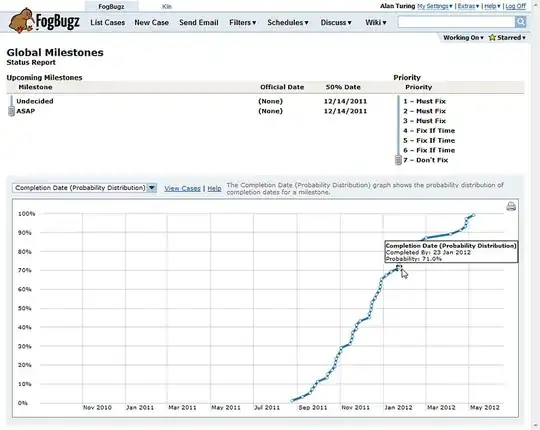Click the List Cases link
Screen dimensions: 540x430
point(107,23)
